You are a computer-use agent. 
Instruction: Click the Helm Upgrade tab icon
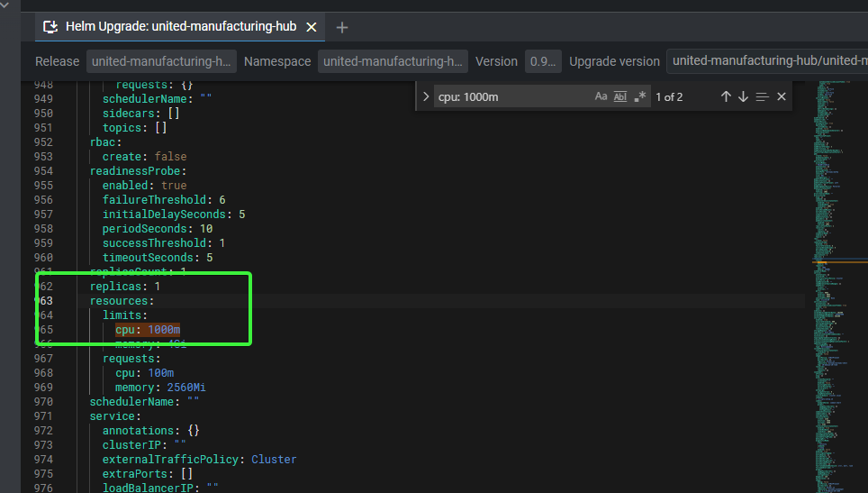pos(51,27)
